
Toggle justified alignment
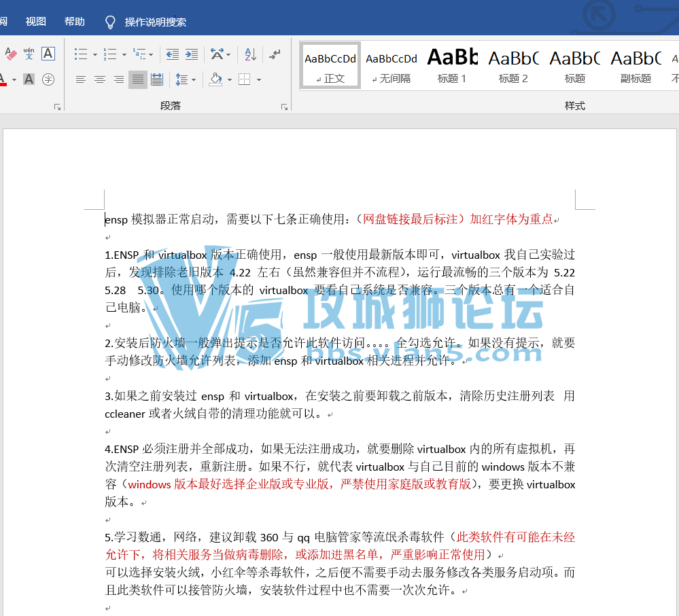138,79
